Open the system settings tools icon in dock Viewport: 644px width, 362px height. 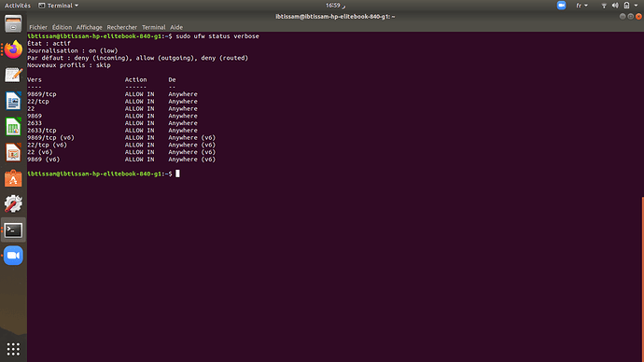tap(13, 204)
